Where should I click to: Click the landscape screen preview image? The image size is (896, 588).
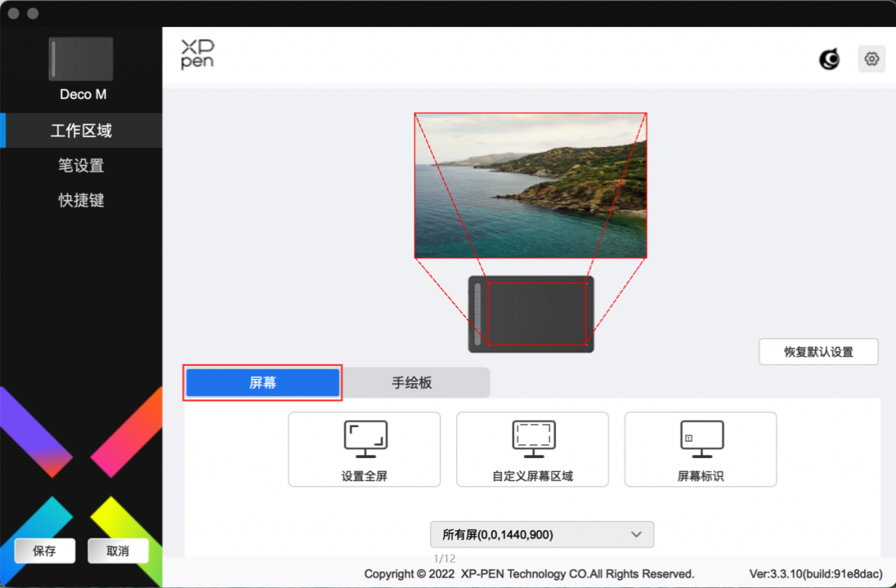coord(530,185)
